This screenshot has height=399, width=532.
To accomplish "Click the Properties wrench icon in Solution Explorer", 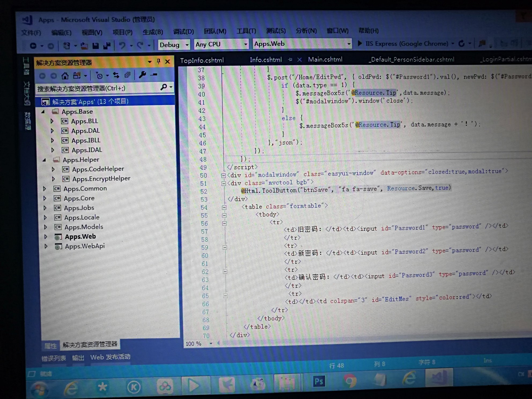I will click(142, 75).
